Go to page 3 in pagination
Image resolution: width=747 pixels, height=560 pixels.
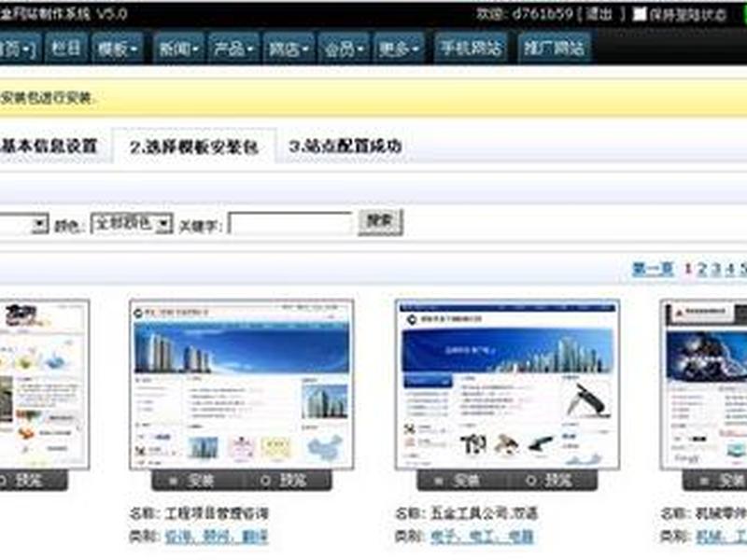coord(716,270)
